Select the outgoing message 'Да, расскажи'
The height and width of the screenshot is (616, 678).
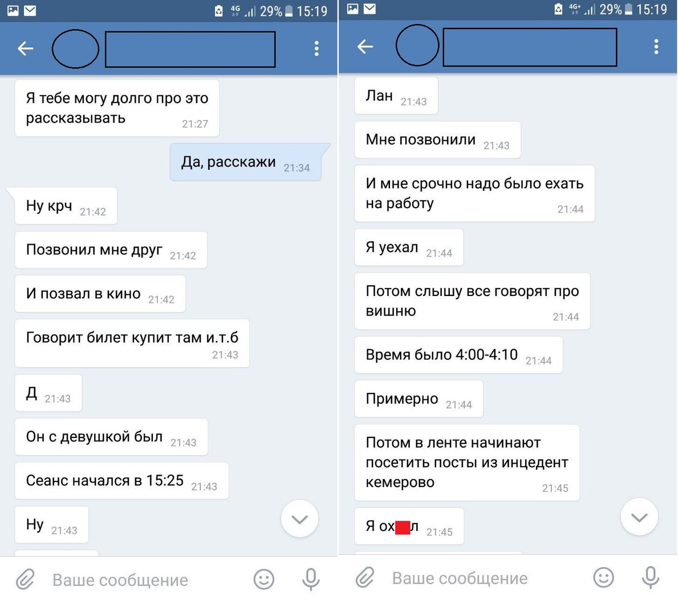point(246,162)
